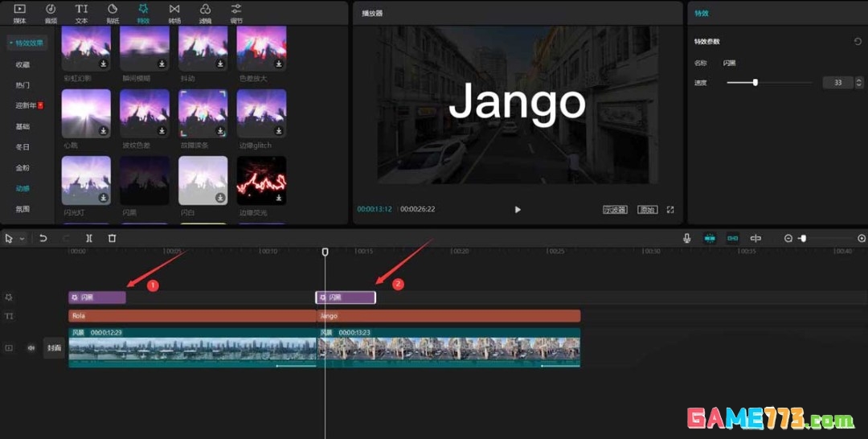Viewport: 868px width, 439px height.
Task: Select the 收藏 favorites category
Action: click(x=23, y=65)
